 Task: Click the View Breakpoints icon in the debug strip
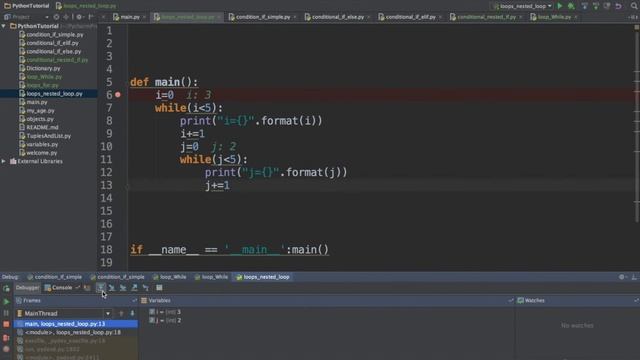click(x=6, y=338)
